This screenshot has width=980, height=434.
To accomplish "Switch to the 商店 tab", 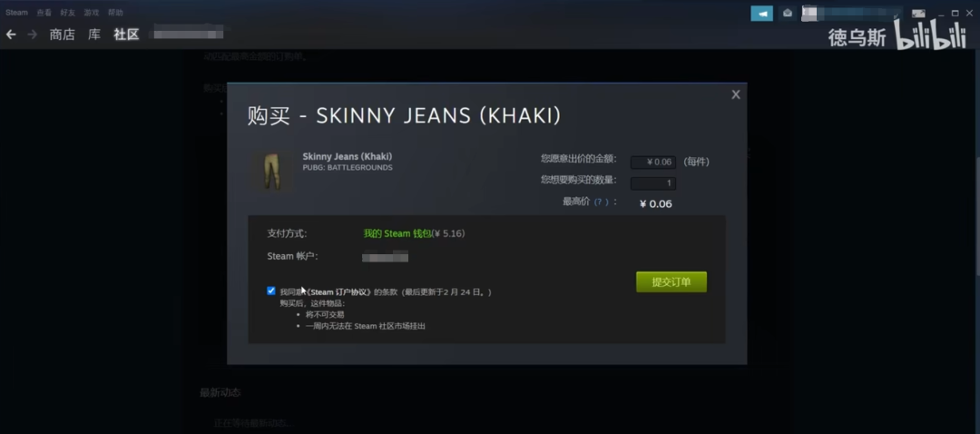I will coord(62,35).
